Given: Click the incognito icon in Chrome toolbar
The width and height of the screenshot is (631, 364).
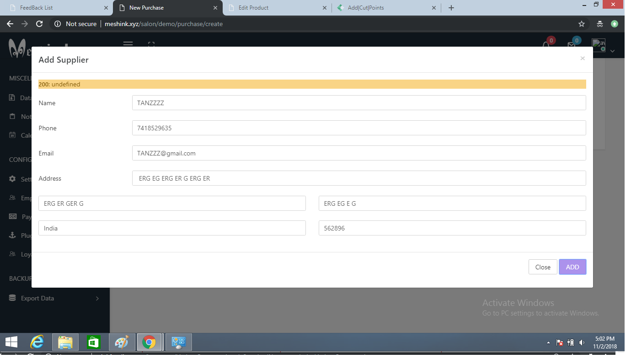Looking at the screenshot, I should (600, 24).
